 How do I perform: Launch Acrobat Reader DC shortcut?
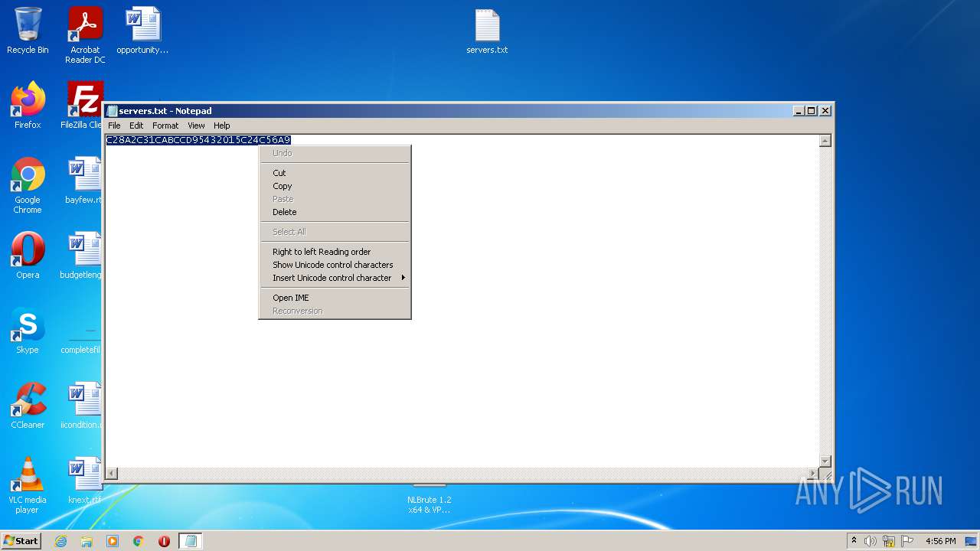click(x=85, y=35)
